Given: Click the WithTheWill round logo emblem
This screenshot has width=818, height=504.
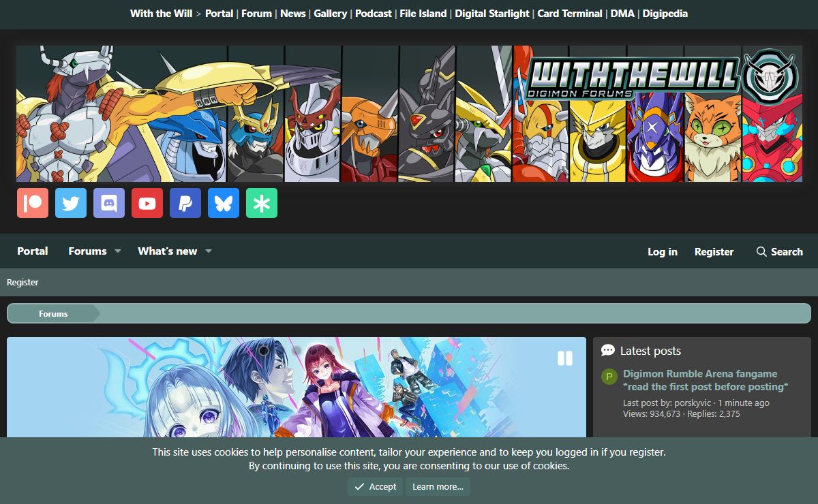Looking at the screenshot, I should coord(770,75).
